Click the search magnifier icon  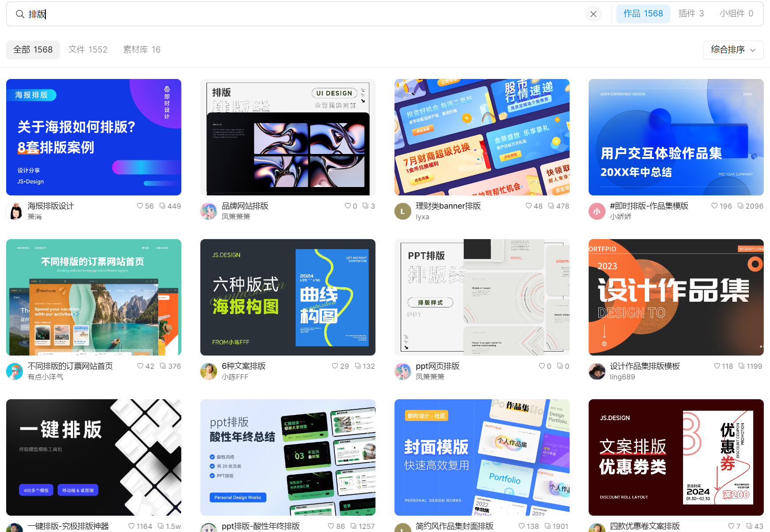point(20,14)
